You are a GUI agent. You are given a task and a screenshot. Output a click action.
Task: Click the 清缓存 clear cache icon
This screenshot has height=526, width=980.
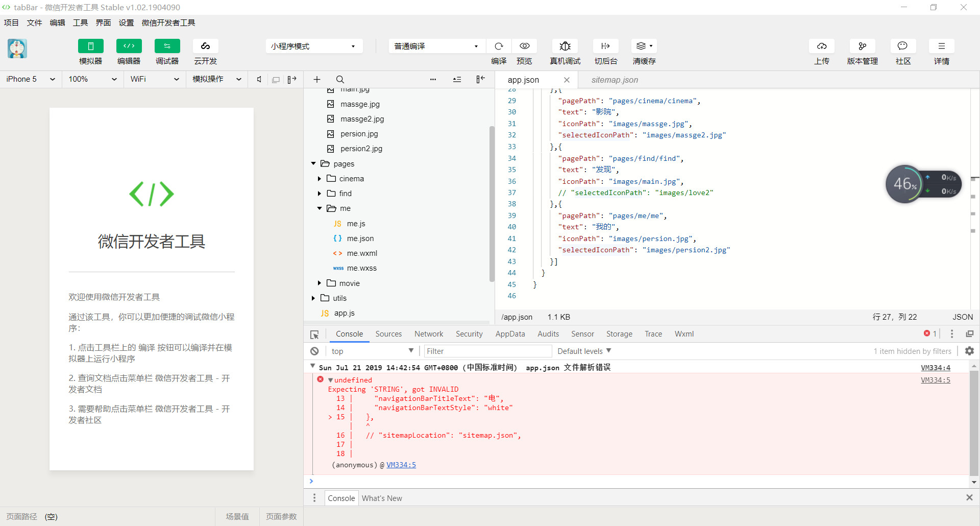pos(644,46)
